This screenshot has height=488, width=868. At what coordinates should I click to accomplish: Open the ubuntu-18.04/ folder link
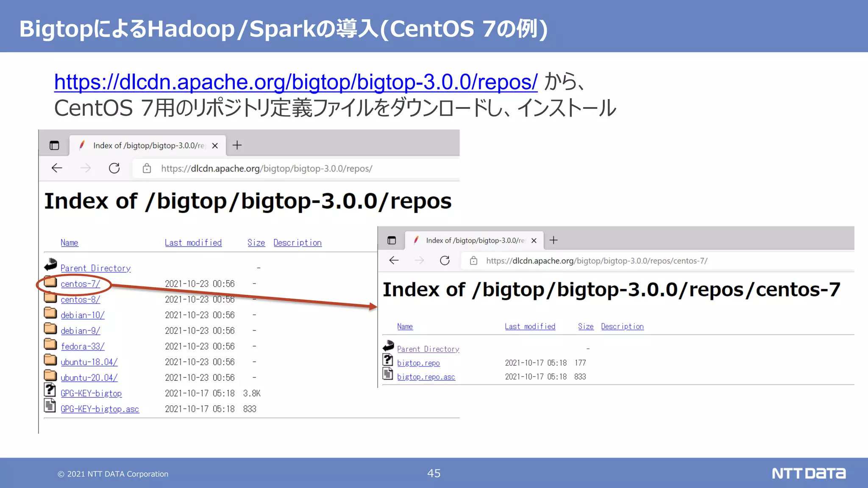point(89,362)
